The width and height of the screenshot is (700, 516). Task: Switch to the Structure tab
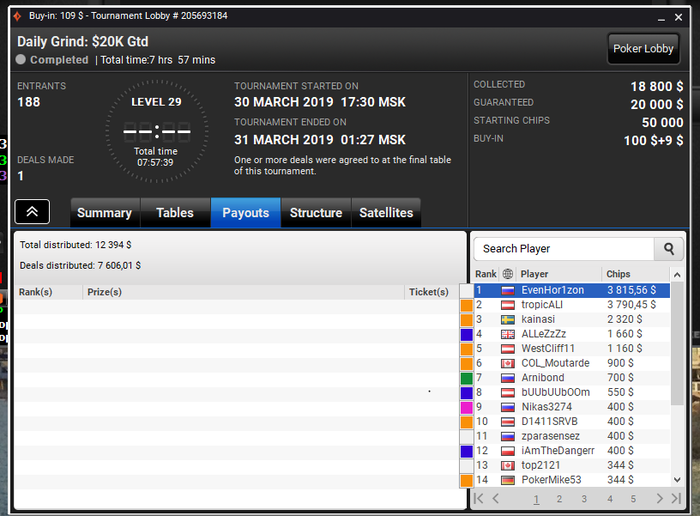pos(316,213)
